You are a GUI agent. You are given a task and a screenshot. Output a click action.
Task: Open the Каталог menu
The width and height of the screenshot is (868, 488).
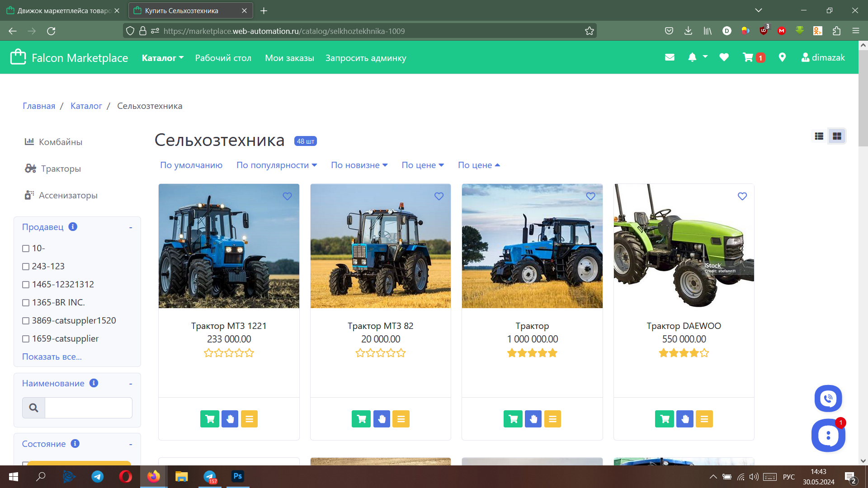click(162, 58)
